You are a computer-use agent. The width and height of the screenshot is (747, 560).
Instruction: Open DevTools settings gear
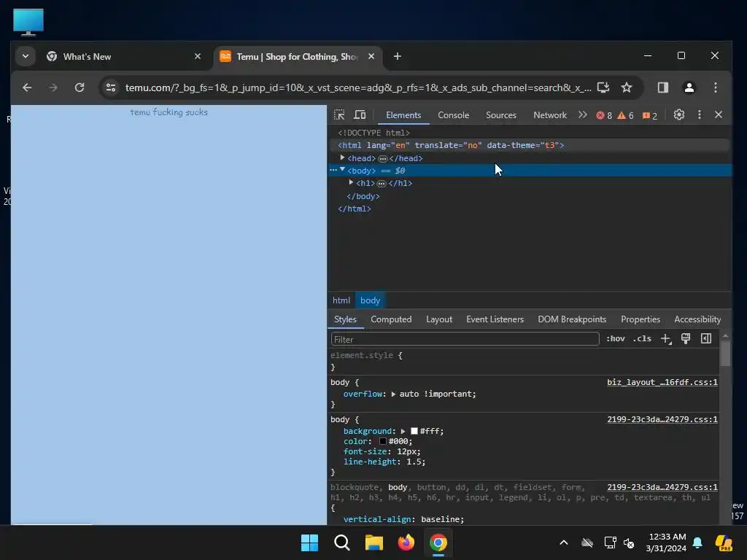[679, 114]
